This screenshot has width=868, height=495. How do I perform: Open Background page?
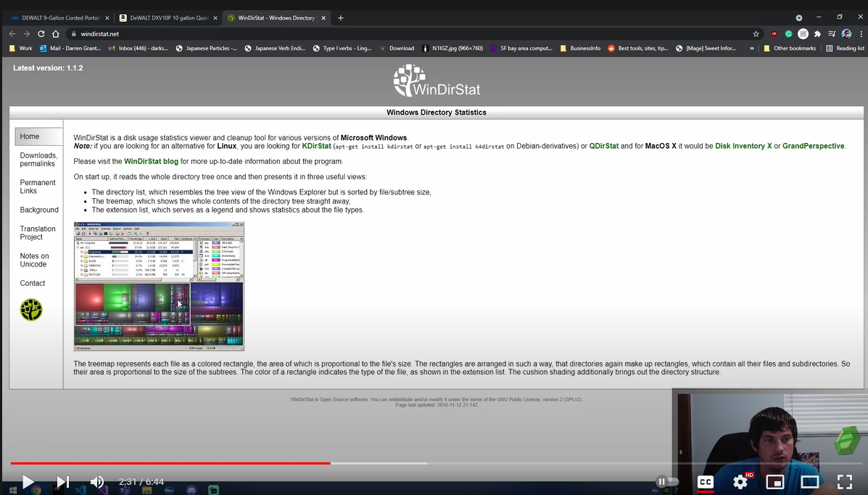pos(38,210)
